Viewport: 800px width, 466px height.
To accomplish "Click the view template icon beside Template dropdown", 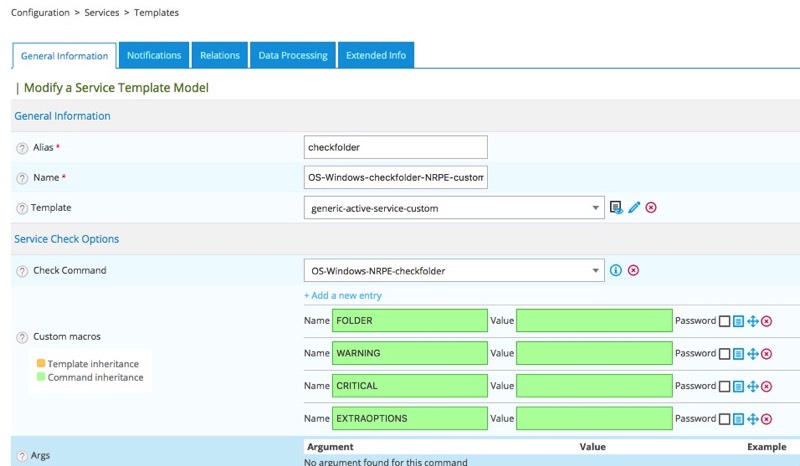I will click(616, 208).
